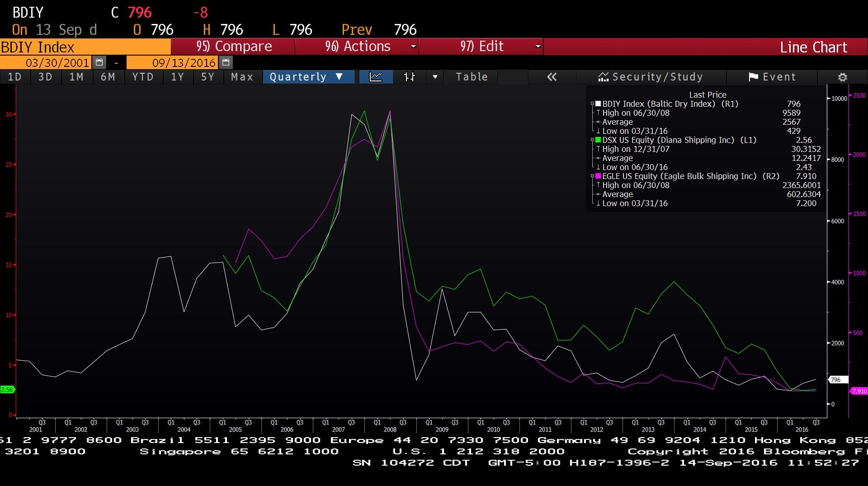Select the YTD range tab

point(143,77)
